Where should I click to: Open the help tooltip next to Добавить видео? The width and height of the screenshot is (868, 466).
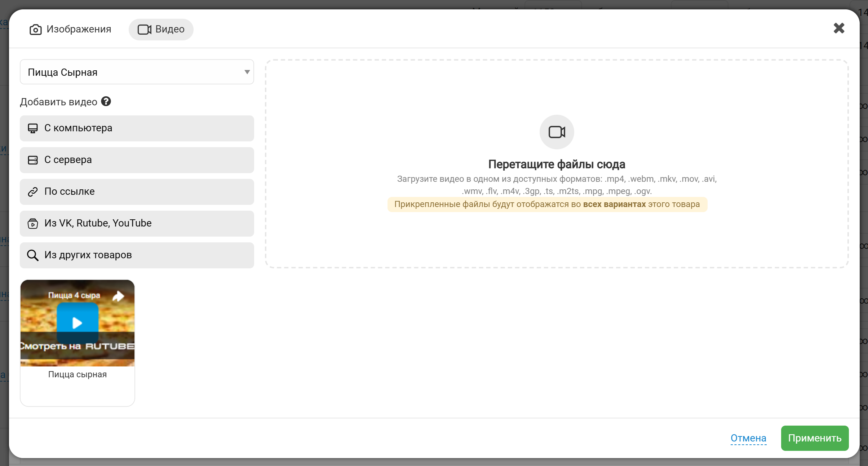106,101
